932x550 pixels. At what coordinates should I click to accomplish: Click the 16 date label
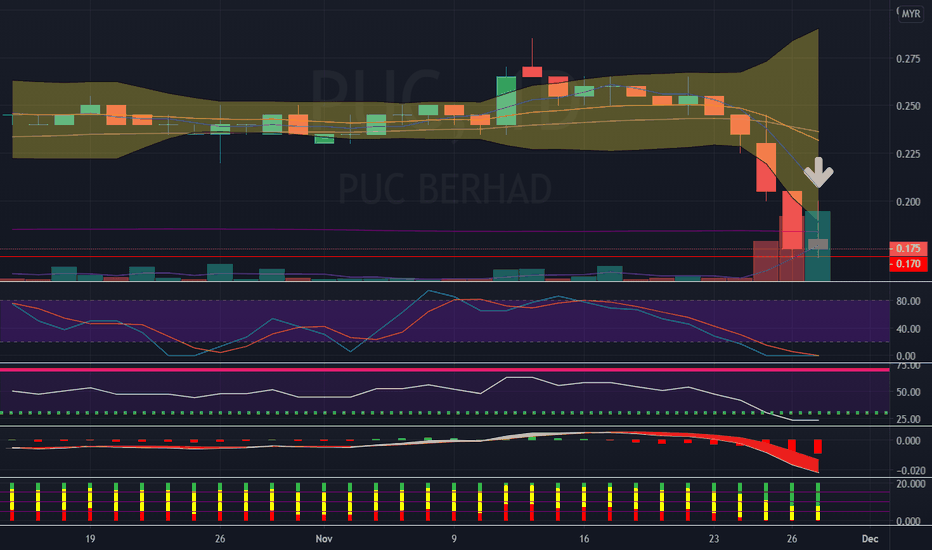point(584,539)
